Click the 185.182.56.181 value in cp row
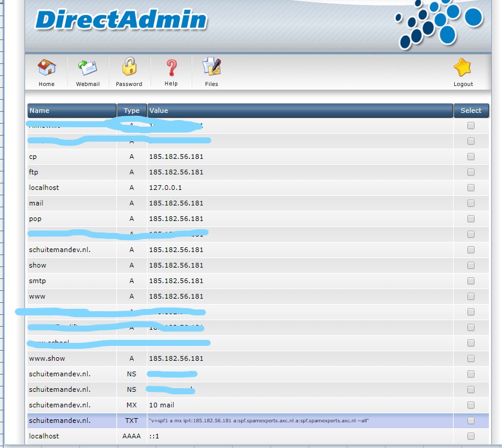Viewport: 502px width, 448px height. [176, 157]
